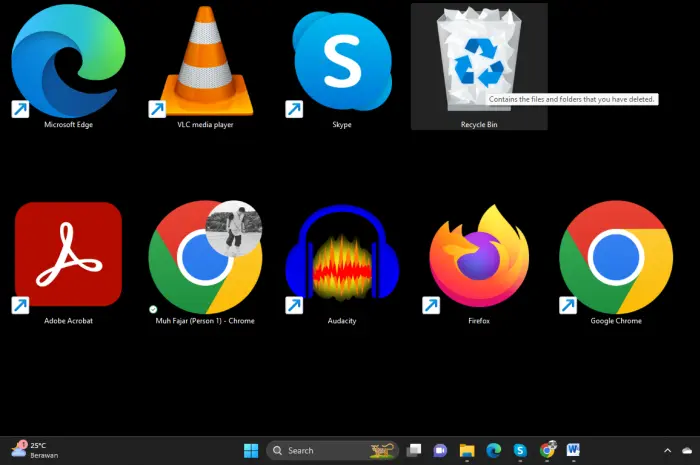Open the OneDrive cloud tray icon
This screenshot has height=465, width=700.
(x=688, y=451)
